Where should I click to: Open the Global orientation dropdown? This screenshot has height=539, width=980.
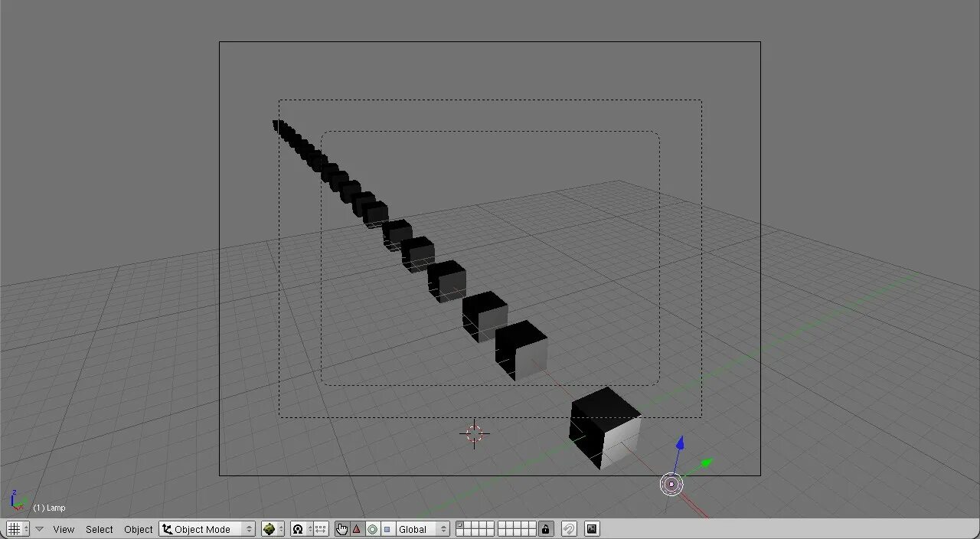[x=423, y=529]
